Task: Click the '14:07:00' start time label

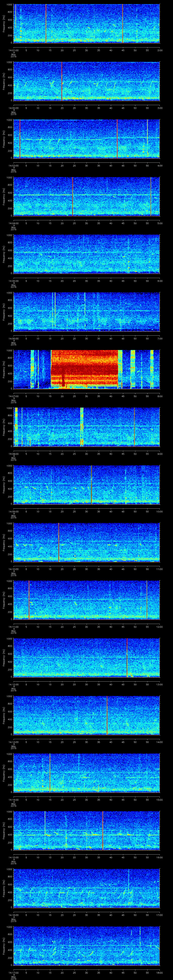Action: click(13, 396)
